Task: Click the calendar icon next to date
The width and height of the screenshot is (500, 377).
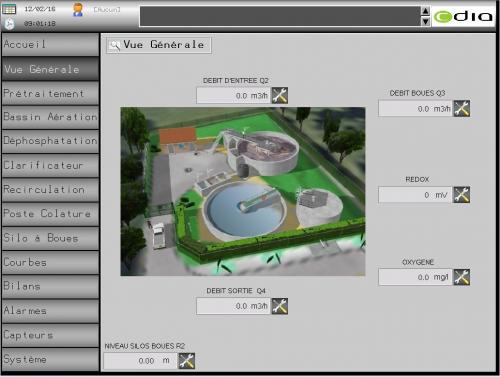Action: (9, 9)
